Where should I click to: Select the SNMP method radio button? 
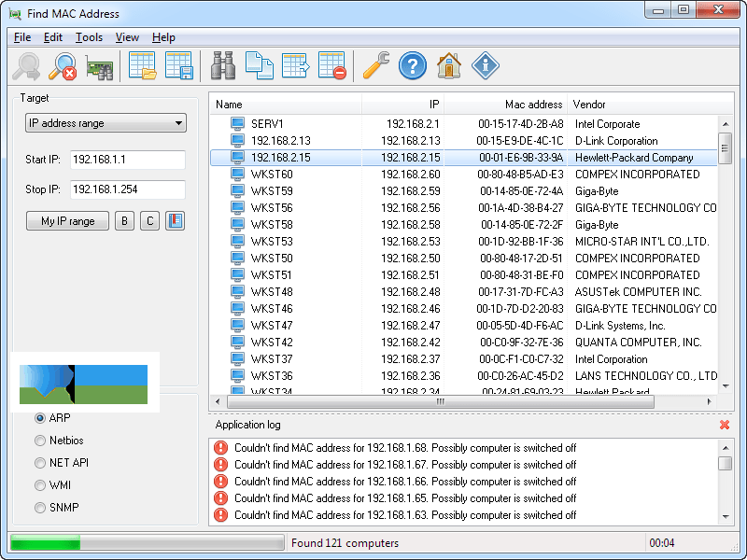coord(40,508)
